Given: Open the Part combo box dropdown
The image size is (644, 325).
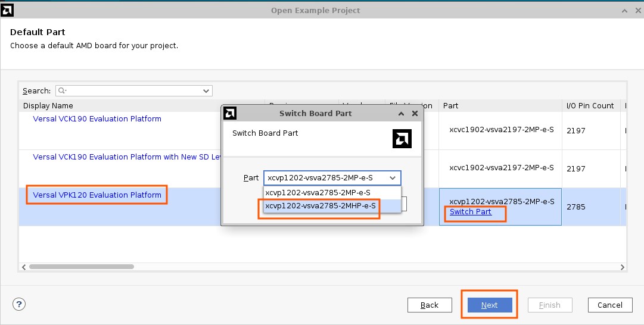Looking at the screenshot, I should click(392, 178).
